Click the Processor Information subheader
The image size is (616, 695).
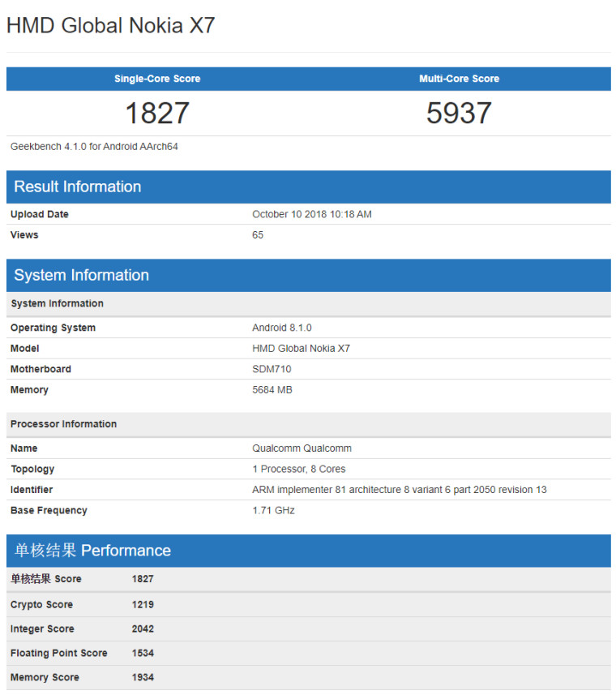coord(309,424)
